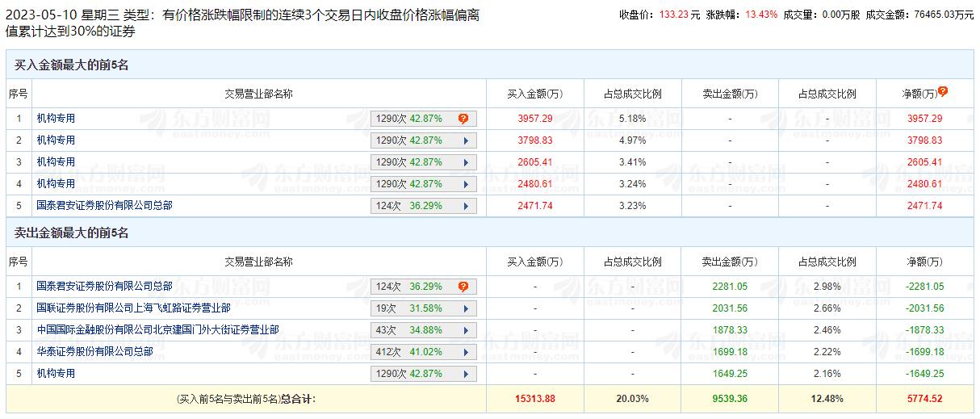Open 华泰证券股份有限公司总部 link

coord(94,352)
